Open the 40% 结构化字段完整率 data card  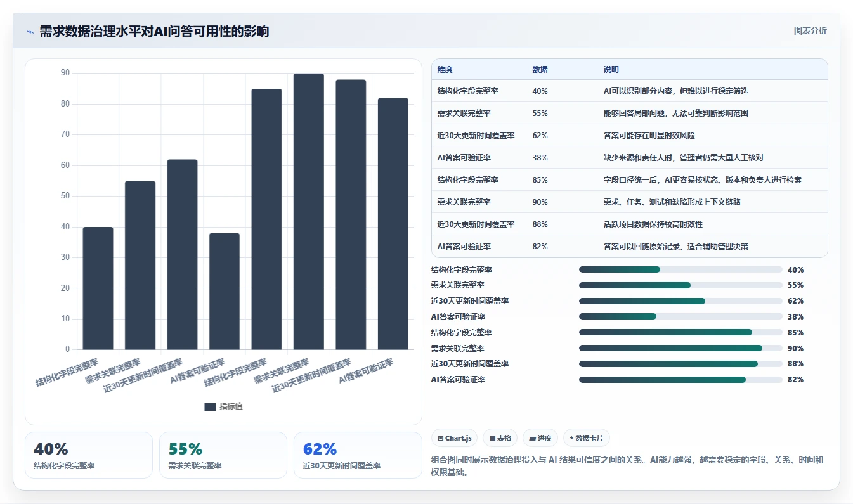click(x=89, y=455)
